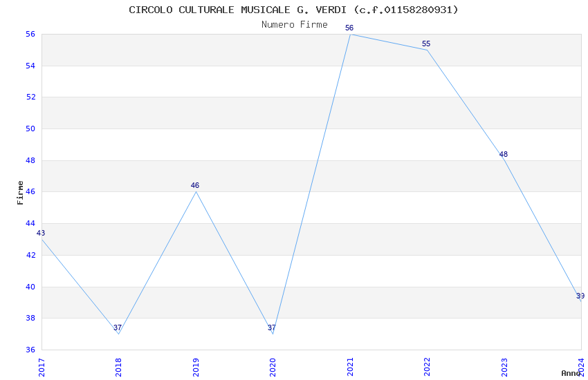Click the y-axis label Firme
588x380 pixels.
tap(20, 193)
